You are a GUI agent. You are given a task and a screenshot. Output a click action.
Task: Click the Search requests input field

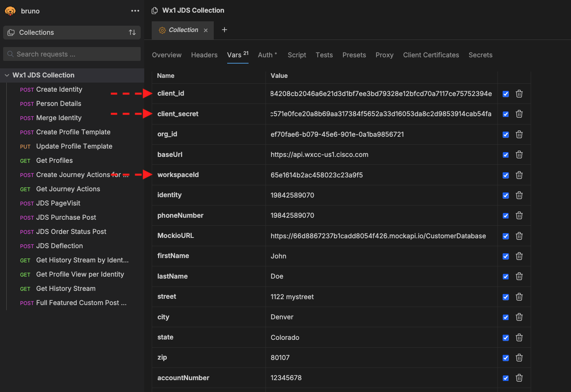click(x=72, y=54)
